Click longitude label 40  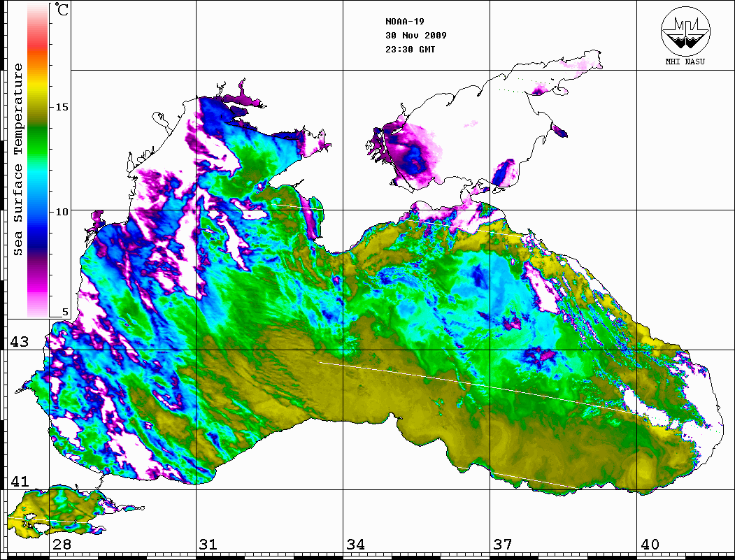click(650, 545)
